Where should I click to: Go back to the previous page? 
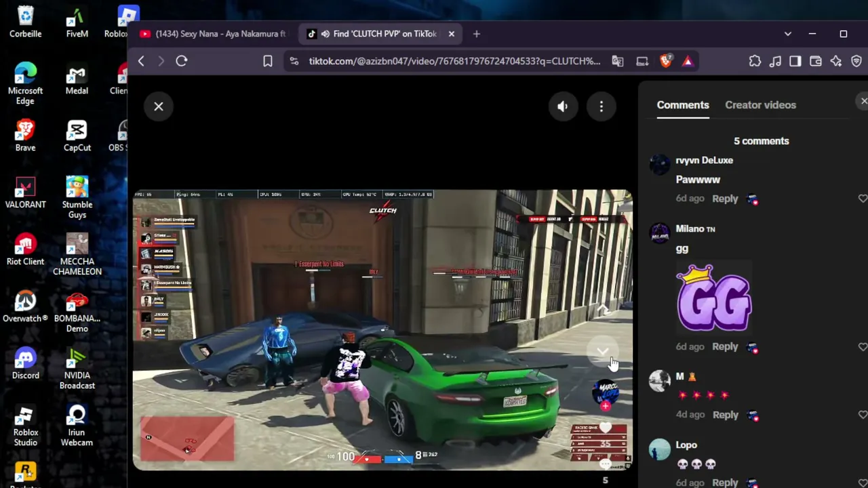click(x=141, y=61)
